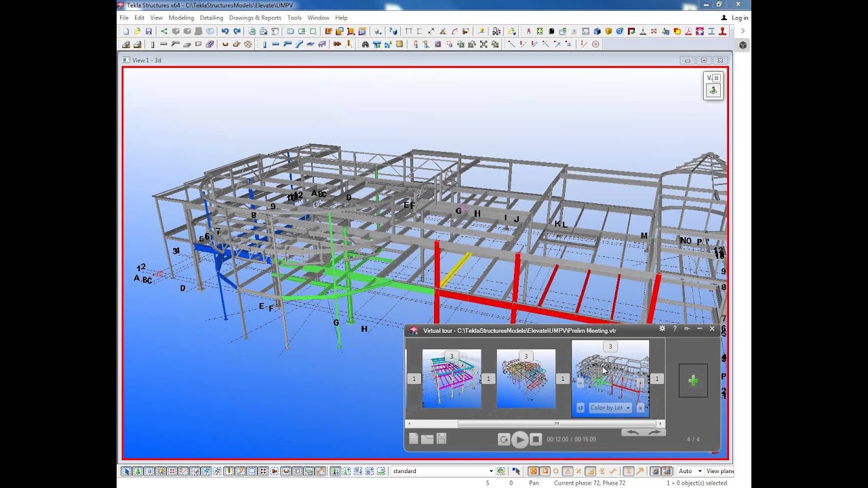Screen dimensions: 868x488
Task: Click the duration box '3' on selected thumbnail
Action: [x=610, y=346]
